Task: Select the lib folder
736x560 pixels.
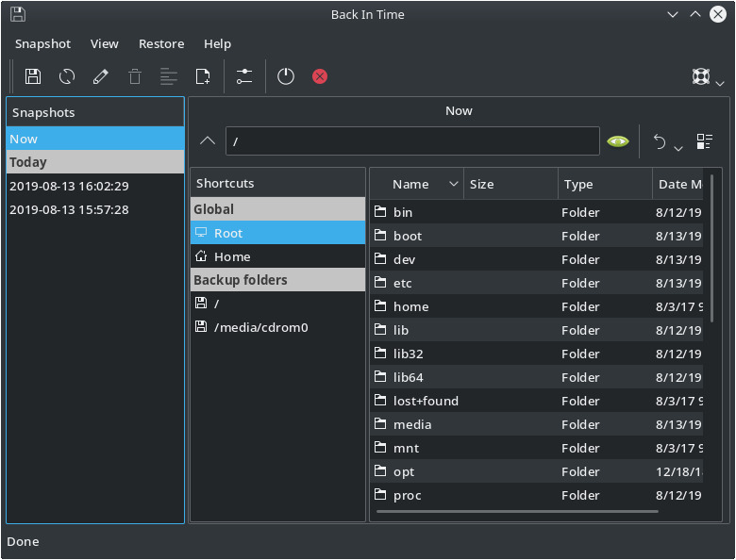Action: pyautogui.click(x=537, y=330)
